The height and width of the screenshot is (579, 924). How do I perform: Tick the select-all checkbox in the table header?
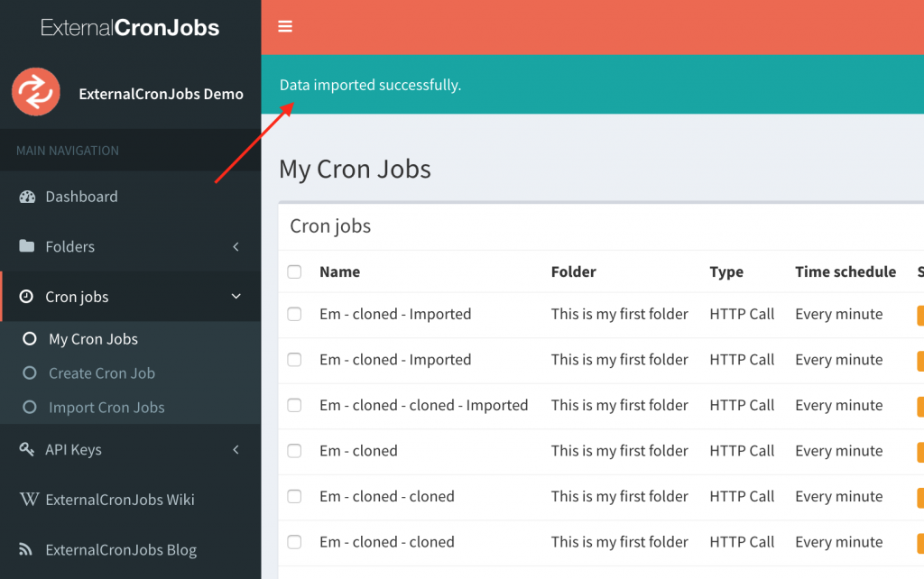point(294,271)
